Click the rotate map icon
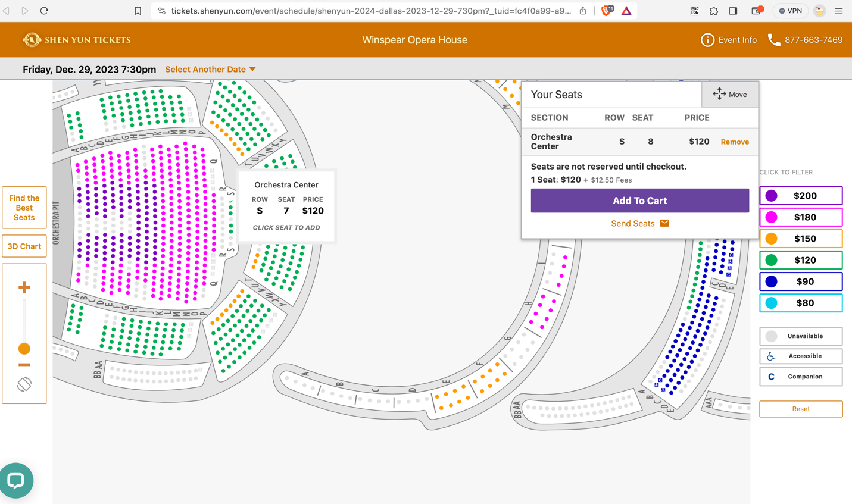Viewport: 852px width, 504px height. (24, 384)
